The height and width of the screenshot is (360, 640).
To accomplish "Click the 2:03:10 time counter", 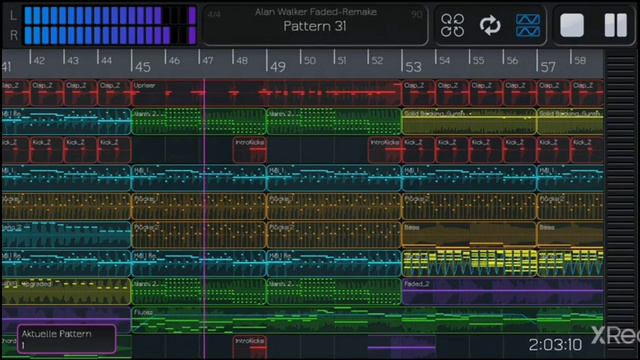I will click(555, 345).
